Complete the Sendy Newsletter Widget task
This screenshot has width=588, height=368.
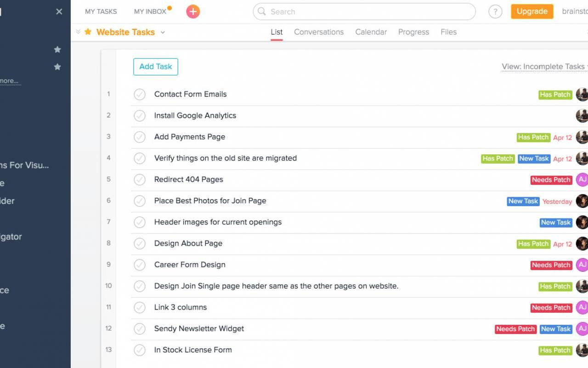click(x=140, y=328)
